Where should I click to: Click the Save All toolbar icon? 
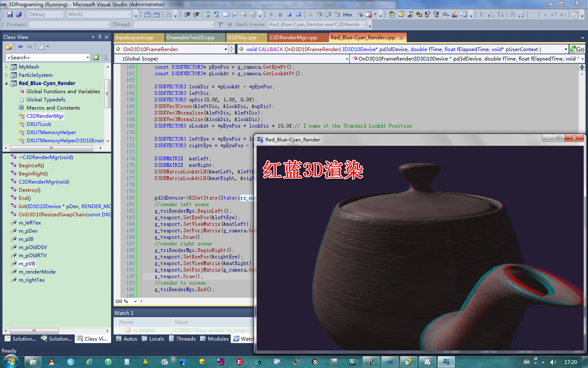click(x=19, y=14)
